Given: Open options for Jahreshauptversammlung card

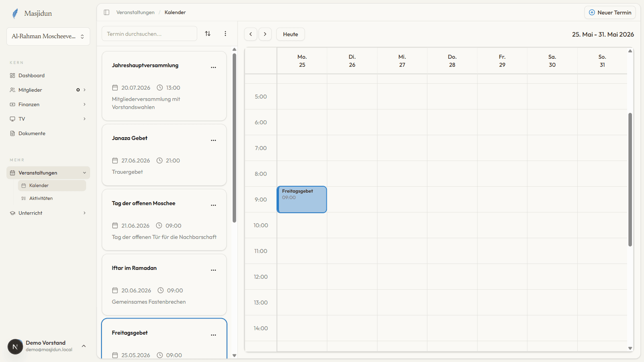Looking at the screenshot, I should point(213,68).
